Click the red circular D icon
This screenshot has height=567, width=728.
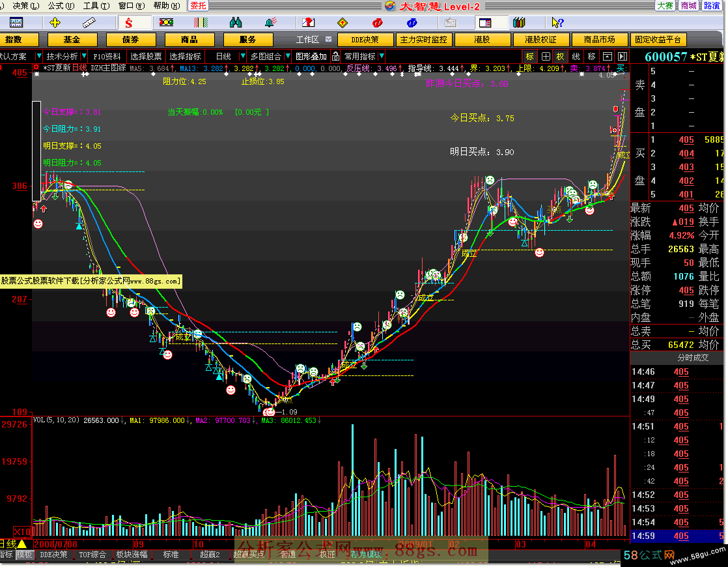[378, 22]
